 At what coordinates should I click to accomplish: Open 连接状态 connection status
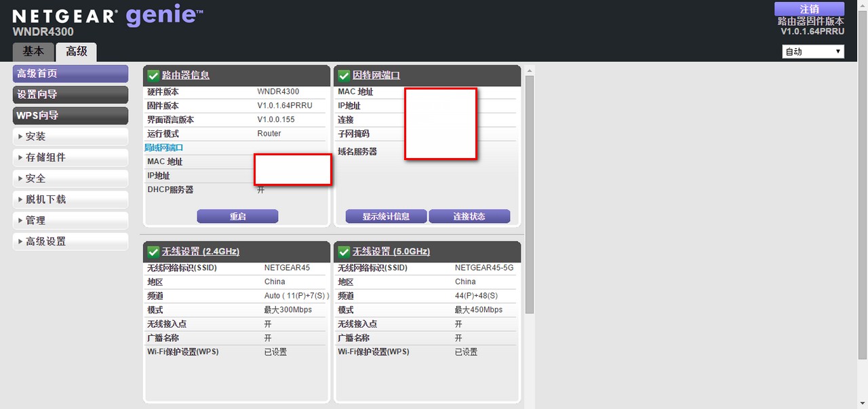[x=469, y=216]
